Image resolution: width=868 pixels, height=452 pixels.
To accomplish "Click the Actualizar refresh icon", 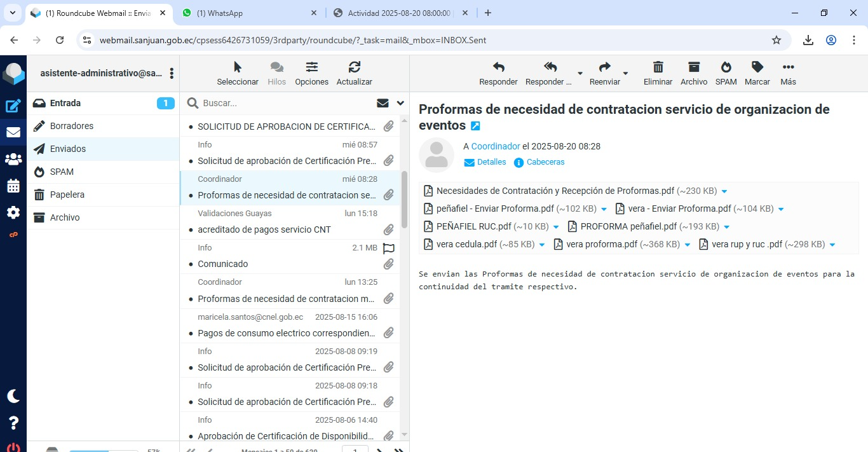I will pos(354,67).
